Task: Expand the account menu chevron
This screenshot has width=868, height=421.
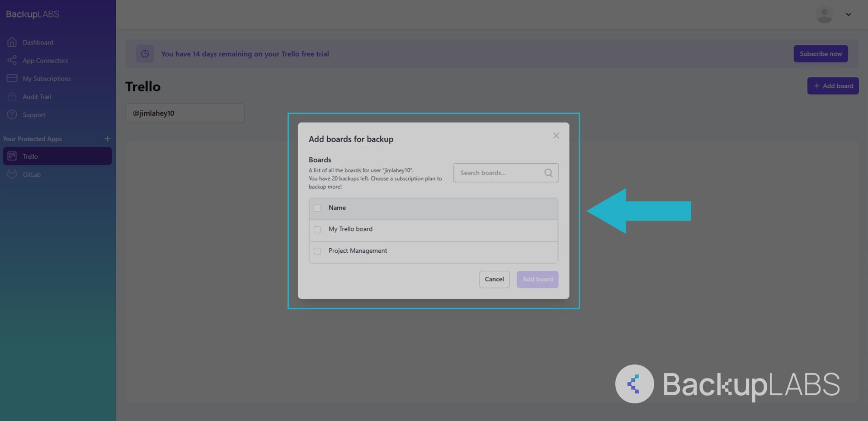Action: pos(849,14)
